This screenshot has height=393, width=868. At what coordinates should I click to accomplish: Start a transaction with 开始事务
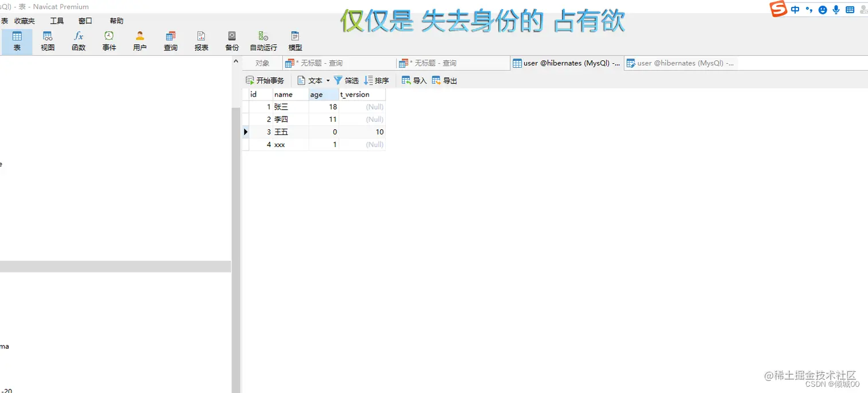point(265,80)
